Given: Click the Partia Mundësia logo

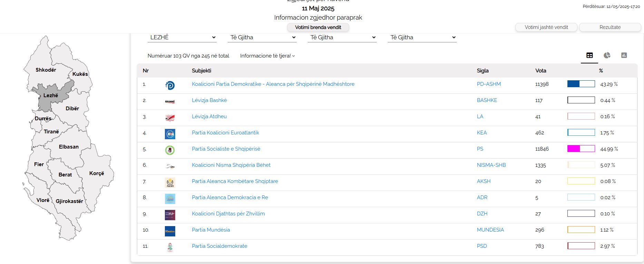Looking at the screenshot, I should (170, 231).
